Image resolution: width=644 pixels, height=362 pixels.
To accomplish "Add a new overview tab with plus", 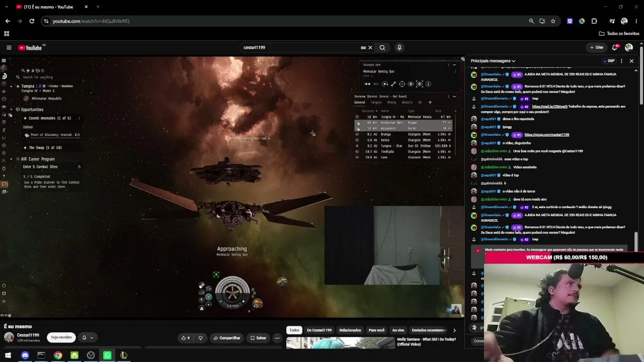I will coord(430,103).
